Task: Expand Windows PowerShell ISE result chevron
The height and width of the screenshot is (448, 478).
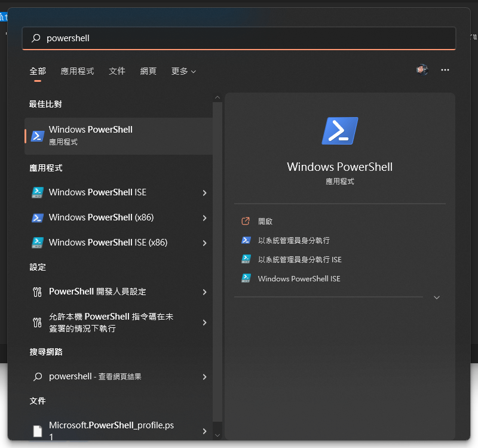Action: 204,193
